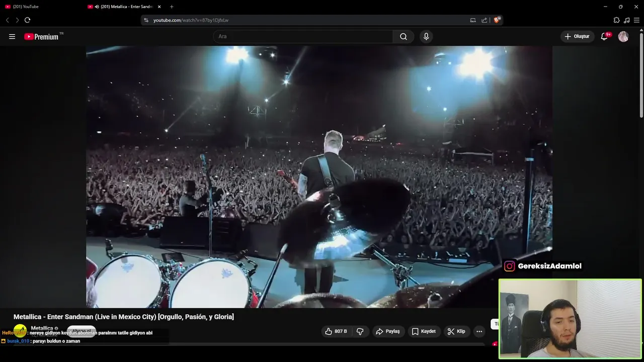The width and height of the screenshot is (644, 362).
Task: Like the video with thumbs up
Action: click(x=336, y=331)
